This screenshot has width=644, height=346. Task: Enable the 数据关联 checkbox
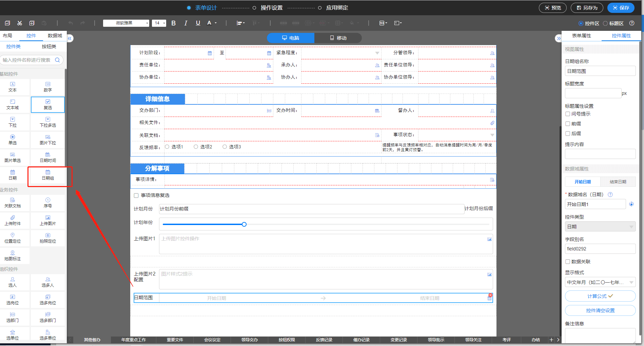(568, 262)
